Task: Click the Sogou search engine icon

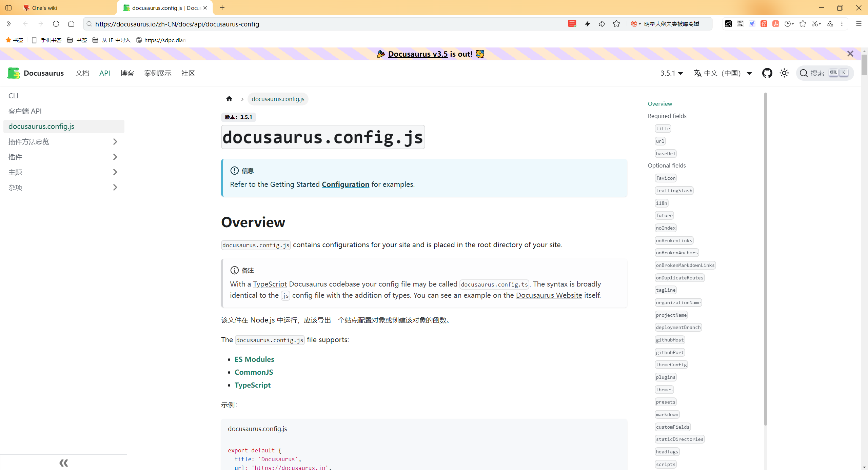Action: (634, 24)
